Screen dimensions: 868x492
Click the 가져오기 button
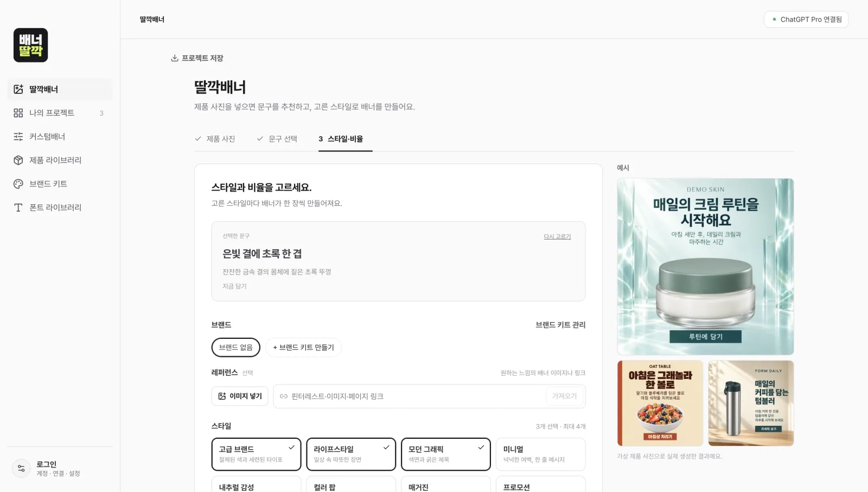[564, 396]
